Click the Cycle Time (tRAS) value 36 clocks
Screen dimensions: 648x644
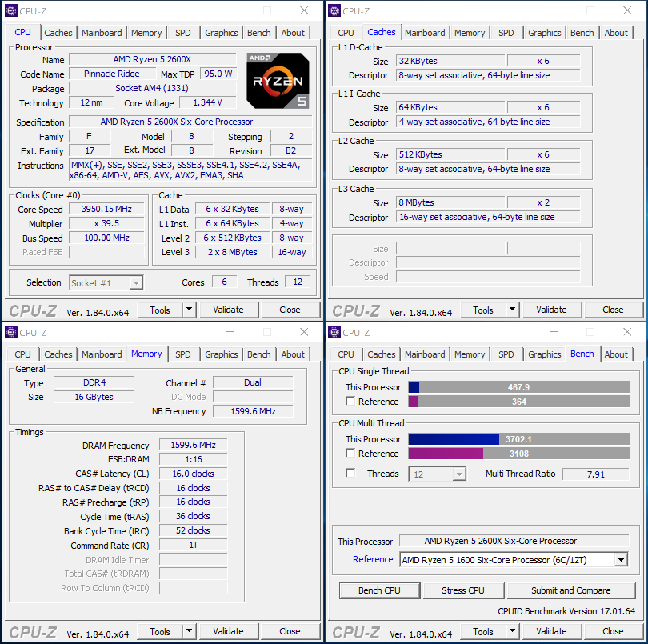(194, 516)
